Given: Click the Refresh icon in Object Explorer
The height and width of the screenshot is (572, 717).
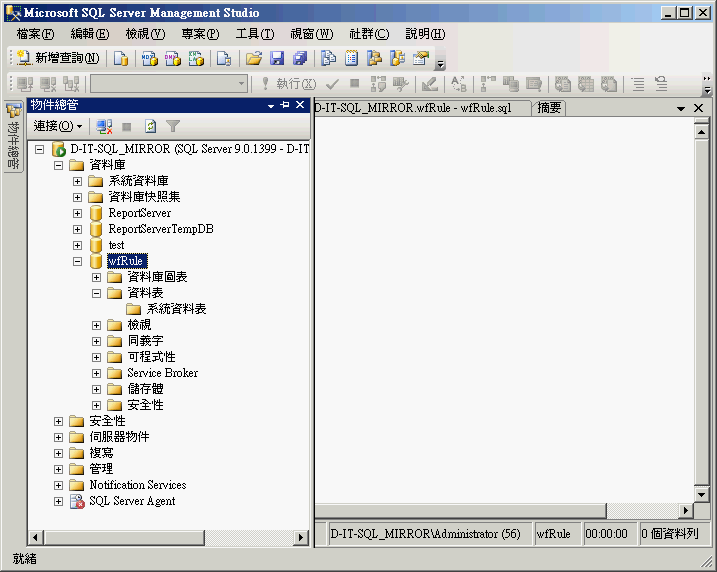Looking at the screenshot, I should pyautogui.click(x=150, y=126).
